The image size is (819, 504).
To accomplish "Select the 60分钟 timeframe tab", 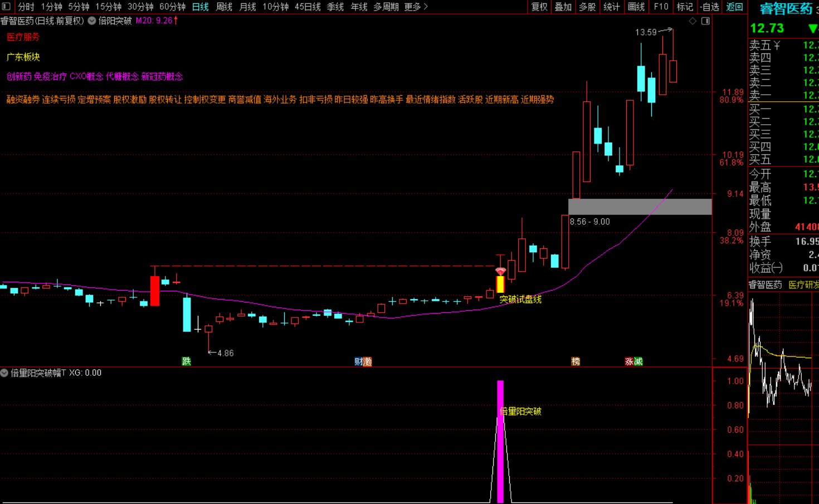I will click(172, 7).
